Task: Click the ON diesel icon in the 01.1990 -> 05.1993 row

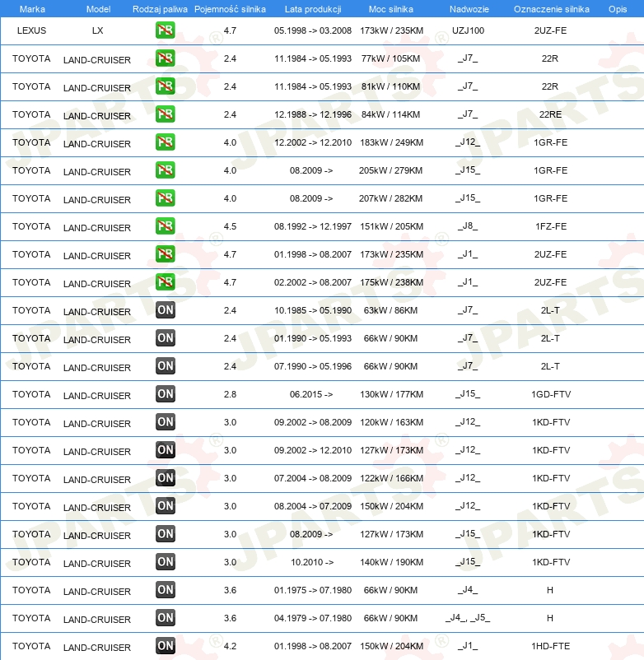Action: (165, 338)
